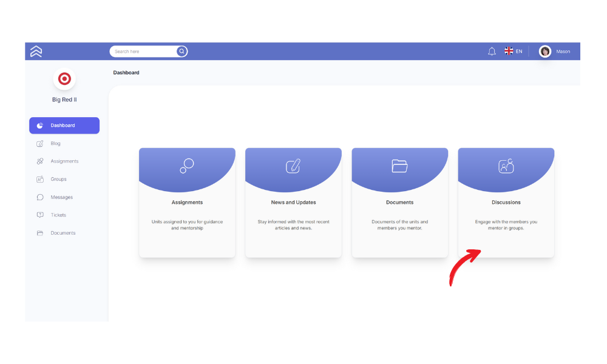The height and width of the screenshot is (364, 607).
Task: Click the Groups sidebar icon
Action: 40,179
